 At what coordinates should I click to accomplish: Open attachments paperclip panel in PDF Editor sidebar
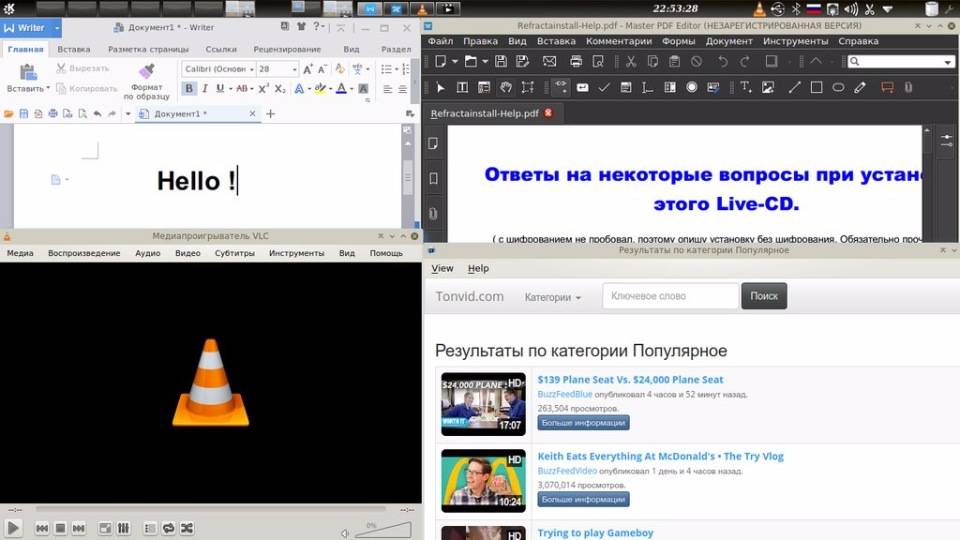coord(433,213)
